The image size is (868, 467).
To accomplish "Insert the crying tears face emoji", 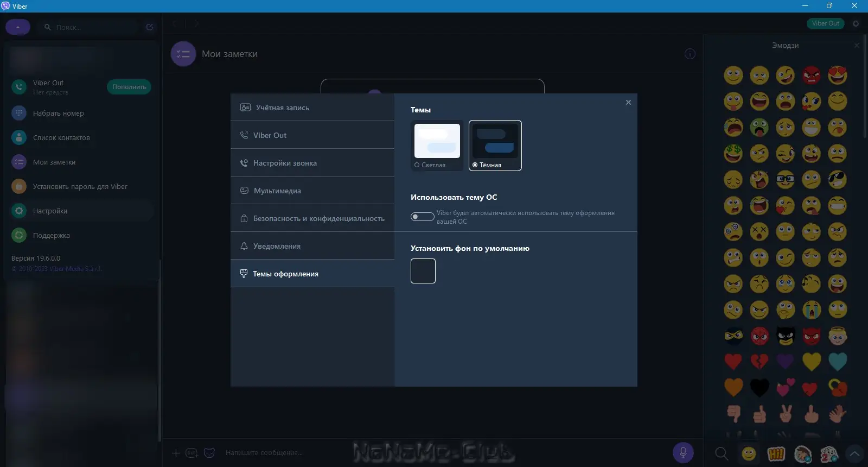I will (x=812, y=310).
